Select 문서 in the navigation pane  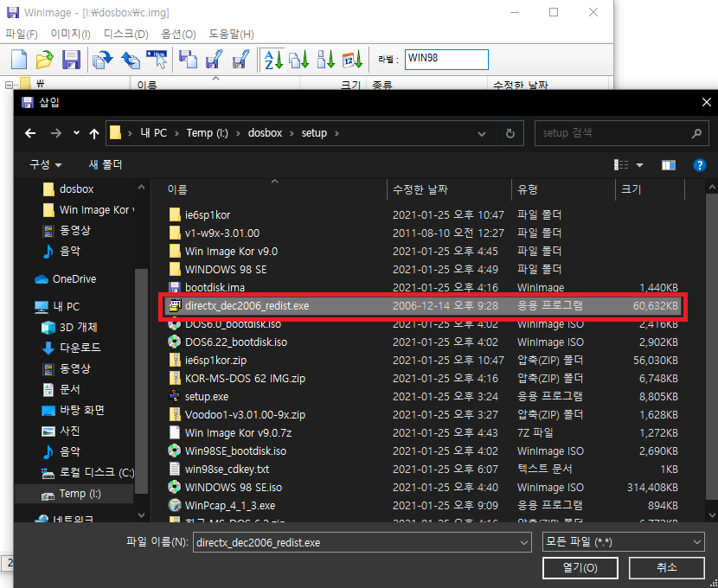(61, 389)
